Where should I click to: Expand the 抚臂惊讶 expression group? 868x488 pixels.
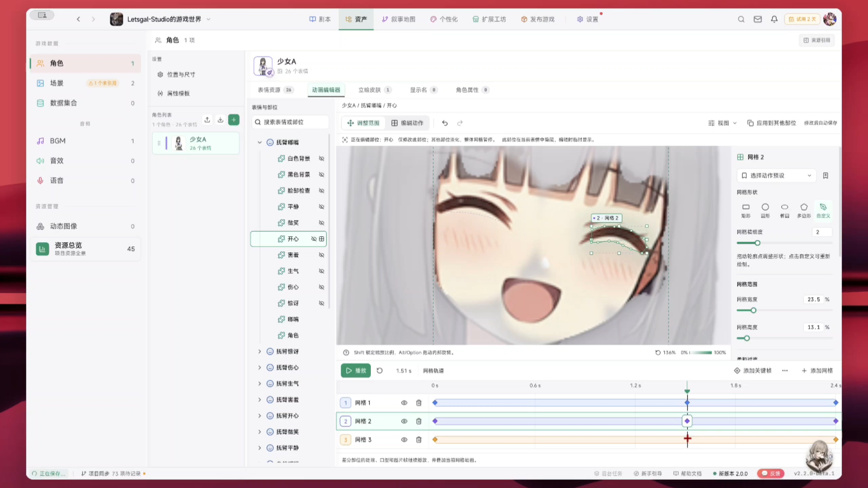[260, 351]
